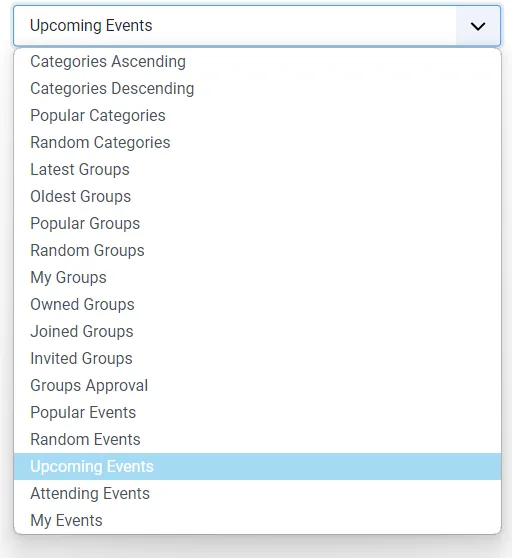
Task: Choose Owned Groups from the dropdown
Action: pyautogui.click(x=257, y=305)
